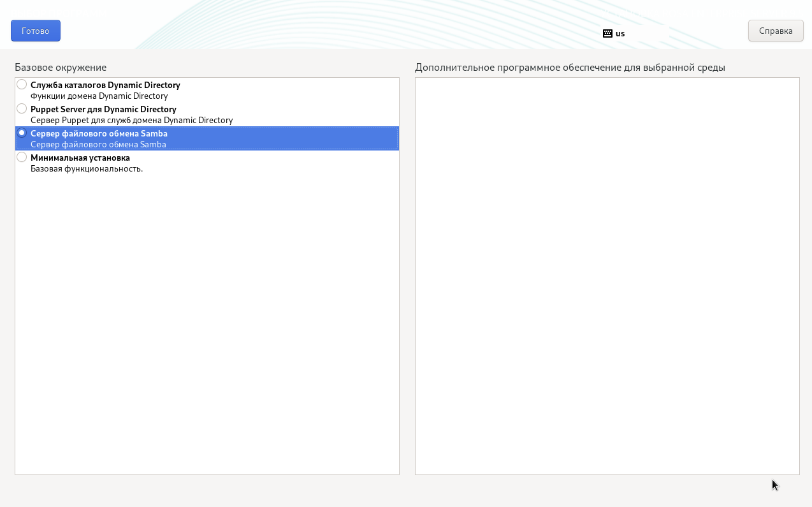The width and height of the screenshot is (812, 507).
Task: Click the title 'Puppet Server для Dynamic Directory'
Action: pyautogui.click(x=103, y=109)
